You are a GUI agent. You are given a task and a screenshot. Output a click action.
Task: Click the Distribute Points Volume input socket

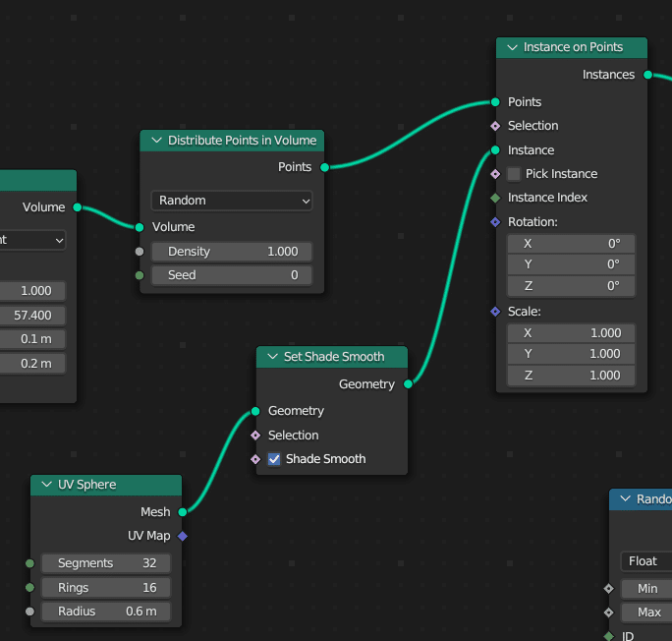(x=140, y=227)
